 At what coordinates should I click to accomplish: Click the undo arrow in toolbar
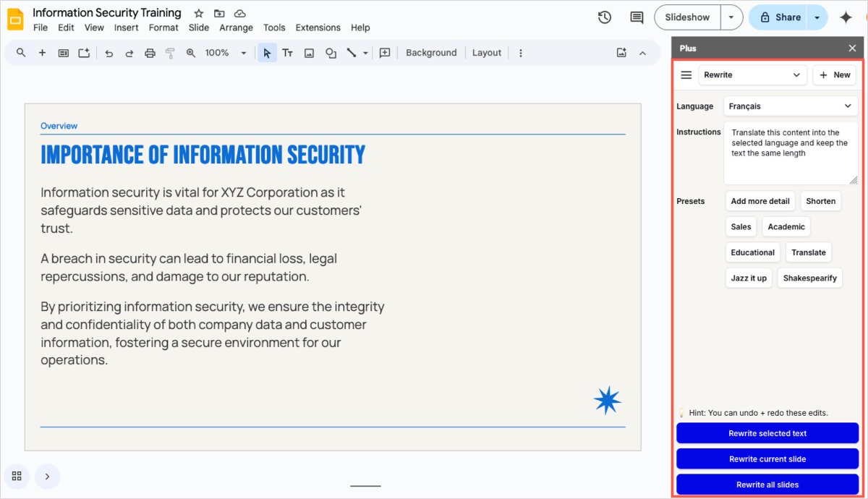109,53
